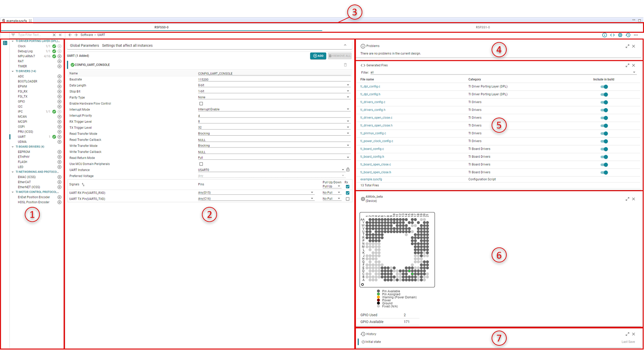Toggle include in build for ti_pinmux_config.c
Viewport: 644px width, 355px height.
click(604, 133)
